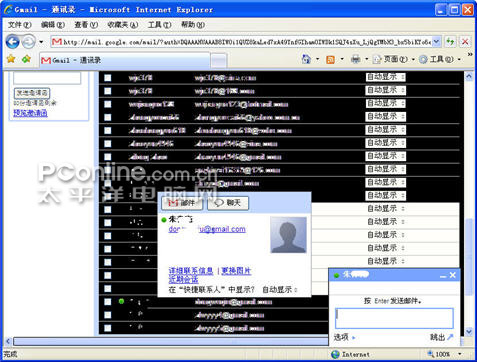Open Favorites Center star icon
The image size is (477, 362).
[11, 59]
